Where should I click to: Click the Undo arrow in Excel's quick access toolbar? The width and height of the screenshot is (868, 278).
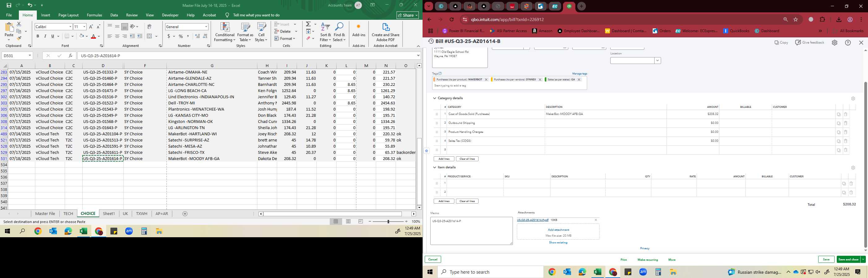pos(30,5)
